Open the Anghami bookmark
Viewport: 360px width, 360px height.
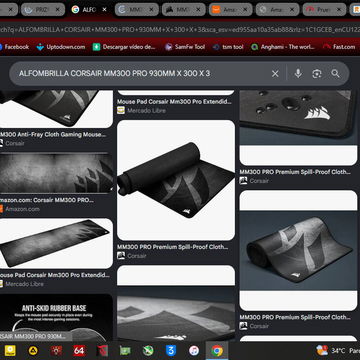283,47
